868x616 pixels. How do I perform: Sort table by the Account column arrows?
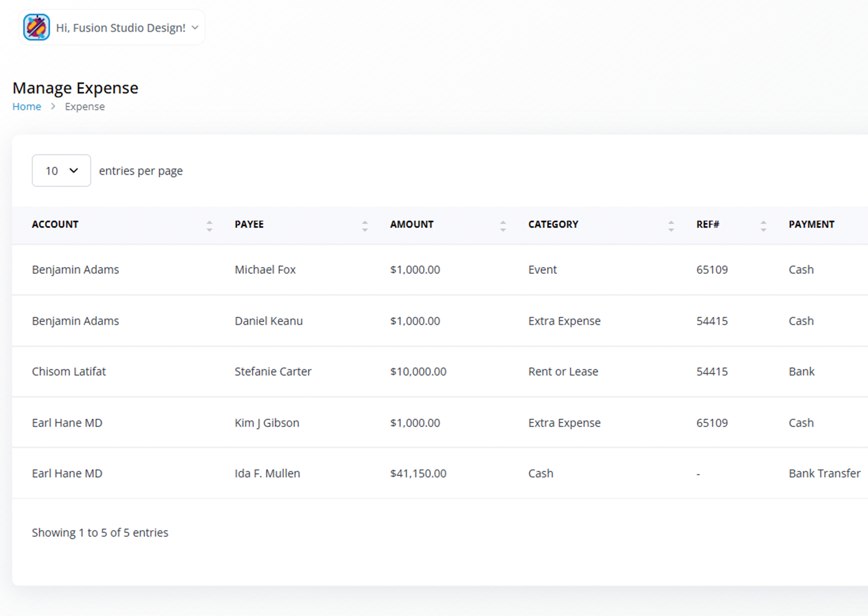pyautogui.click(x=209, y=226)
